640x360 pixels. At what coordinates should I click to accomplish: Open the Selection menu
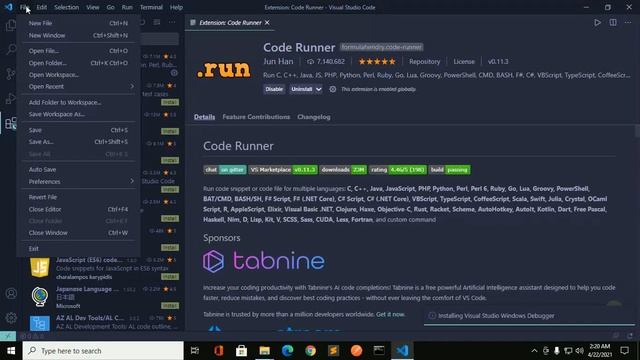pos(67,7)
